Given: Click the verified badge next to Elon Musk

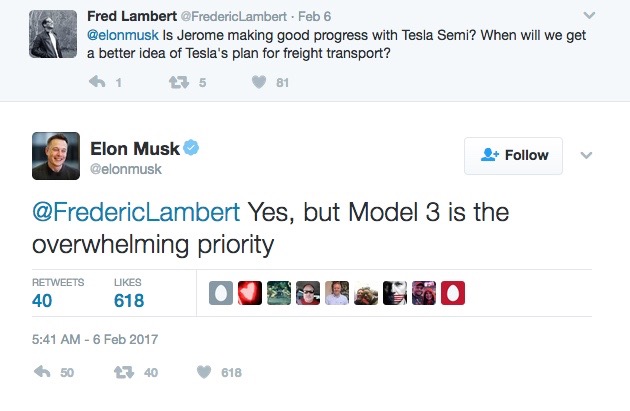Looking at the screenshot, I should pos(191,147).
